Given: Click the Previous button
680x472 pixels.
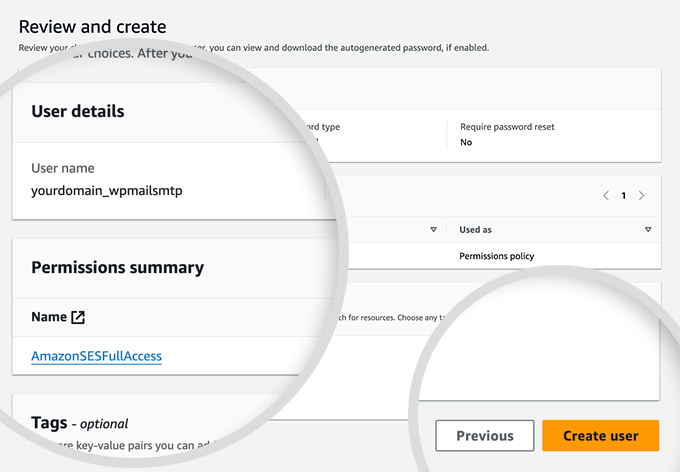Looking at the screenshot, I should point(485,436).
